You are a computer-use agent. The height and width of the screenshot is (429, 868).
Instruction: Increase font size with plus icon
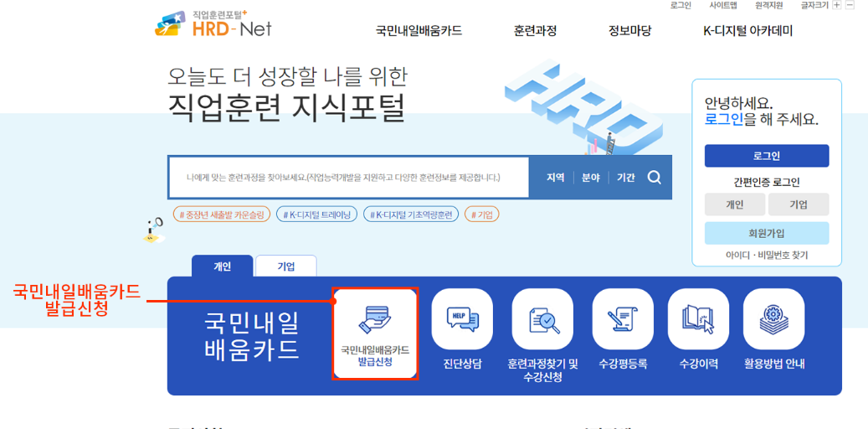coord(836,5)
